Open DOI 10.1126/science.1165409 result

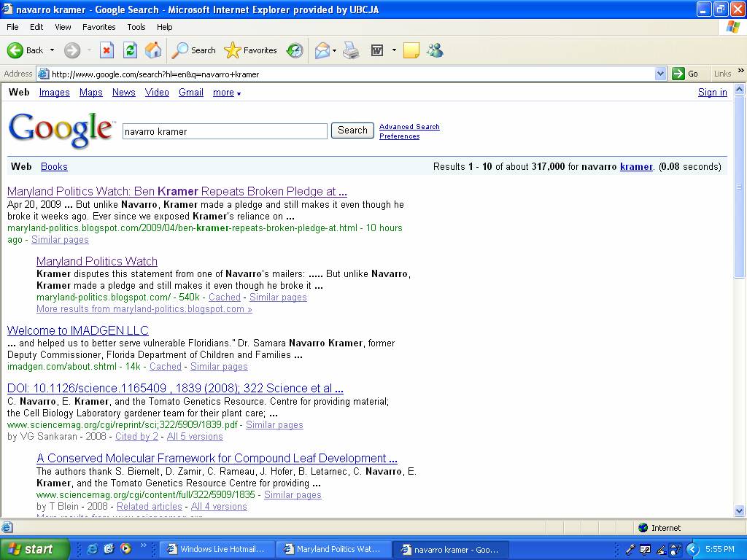pos(175,389)
